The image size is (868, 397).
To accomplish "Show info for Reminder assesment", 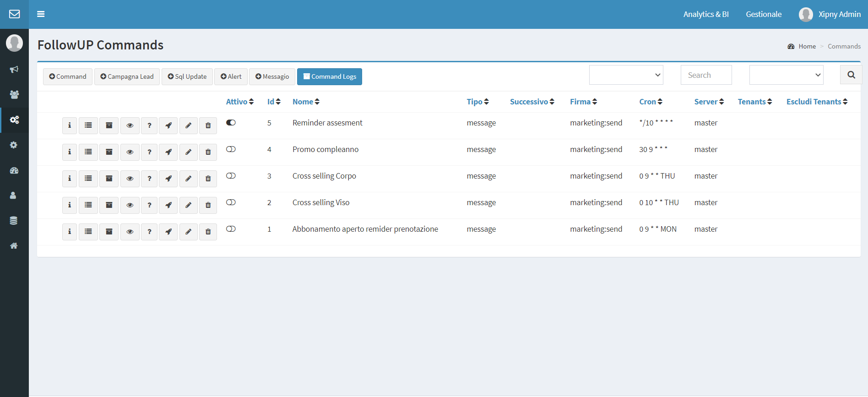I will point(70,125).
